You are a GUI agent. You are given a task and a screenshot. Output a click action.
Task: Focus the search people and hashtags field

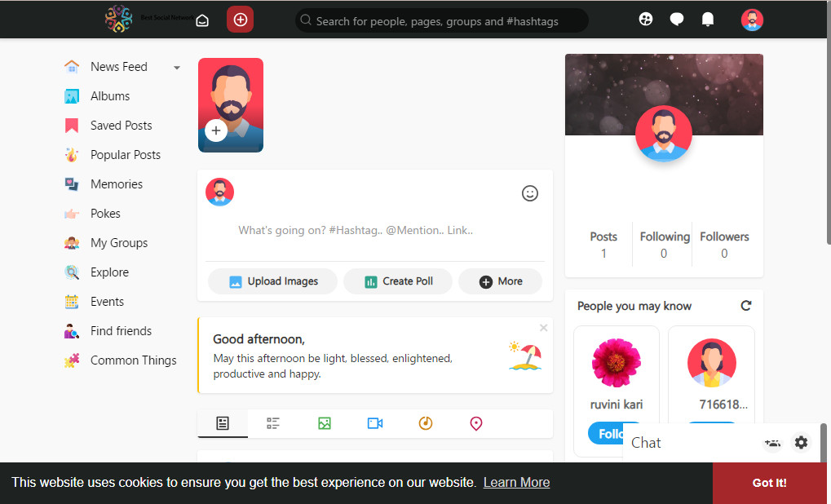441,20
